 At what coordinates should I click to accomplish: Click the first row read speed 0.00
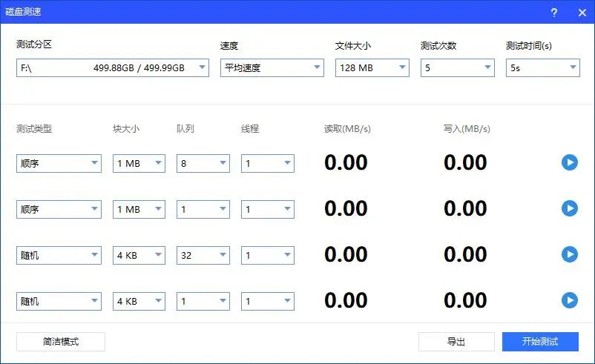coord(346,162)
